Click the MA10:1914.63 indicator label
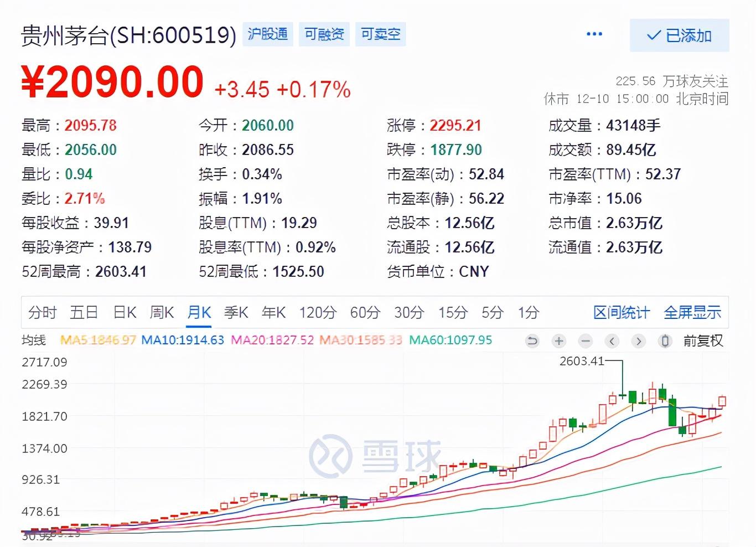 click(x=183, y=340)
